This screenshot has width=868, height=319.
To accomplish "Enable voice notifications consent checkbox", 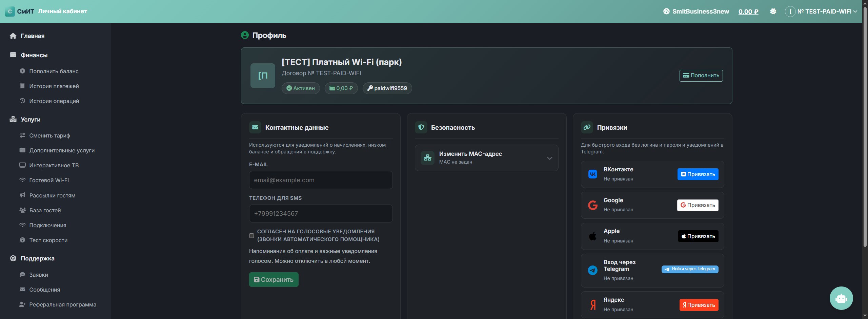I will pos(251,236).
